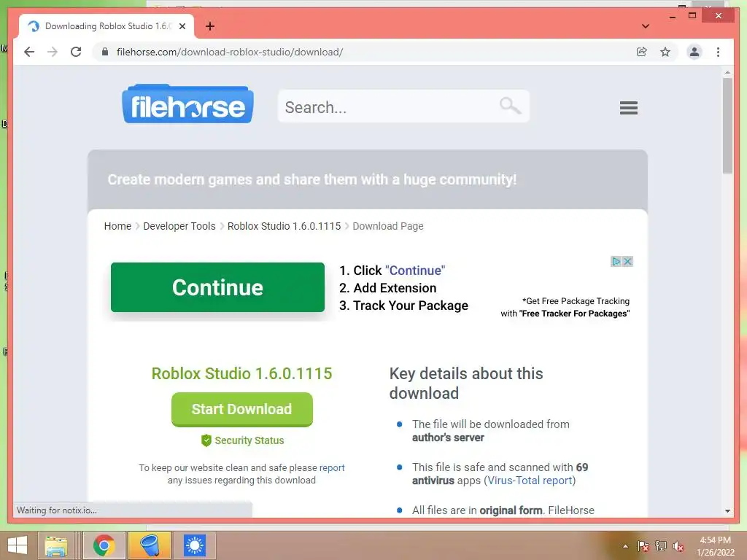Click the Chrome taskbar icon

click(104, 545)
